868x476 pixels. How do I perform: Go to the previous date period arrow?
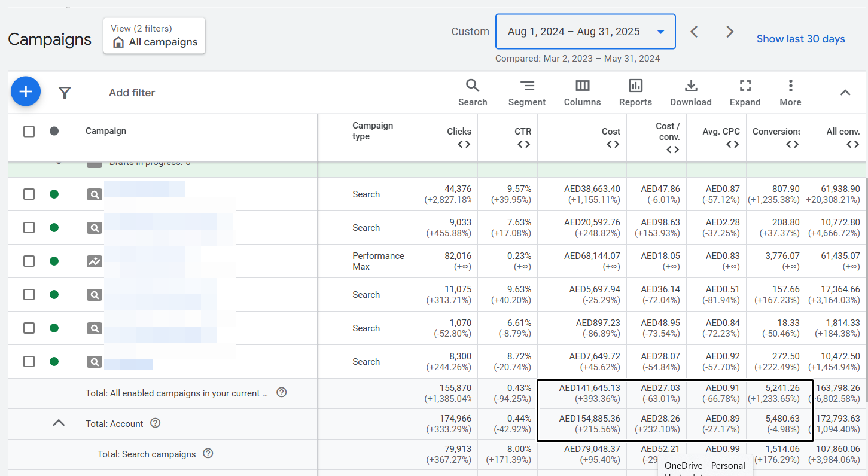tap(694, 32)
